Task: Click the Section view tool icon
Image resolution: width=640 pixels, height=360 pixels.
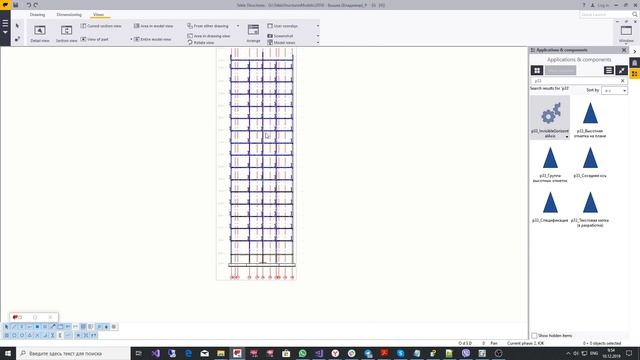Action: tap(66, 31)
